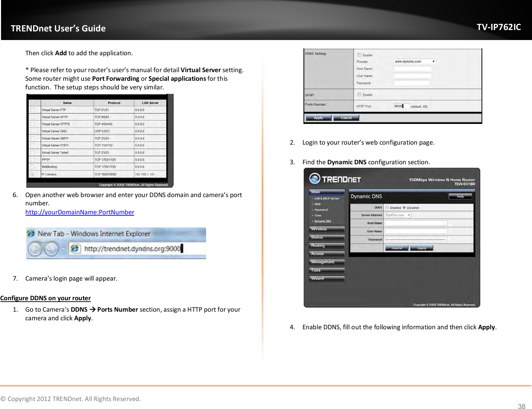Select the DDNS Enabled radio button

[387, 207]
